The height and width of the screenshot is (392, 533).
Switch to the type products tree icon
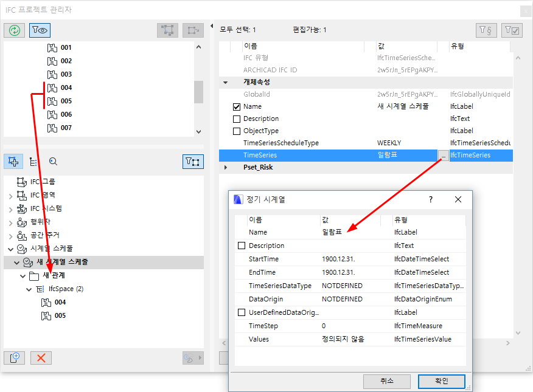pos(33,162)
